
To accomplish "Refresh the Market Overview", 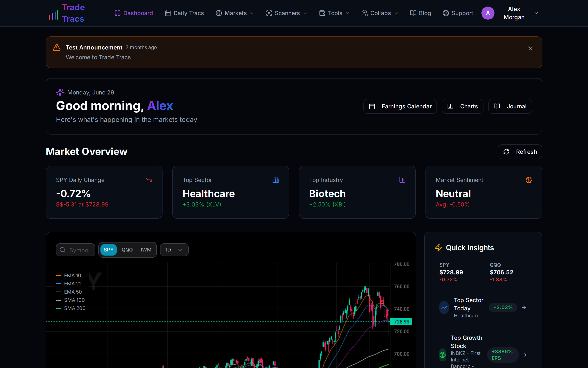I will pyautogui.click(x=520, y=152).
